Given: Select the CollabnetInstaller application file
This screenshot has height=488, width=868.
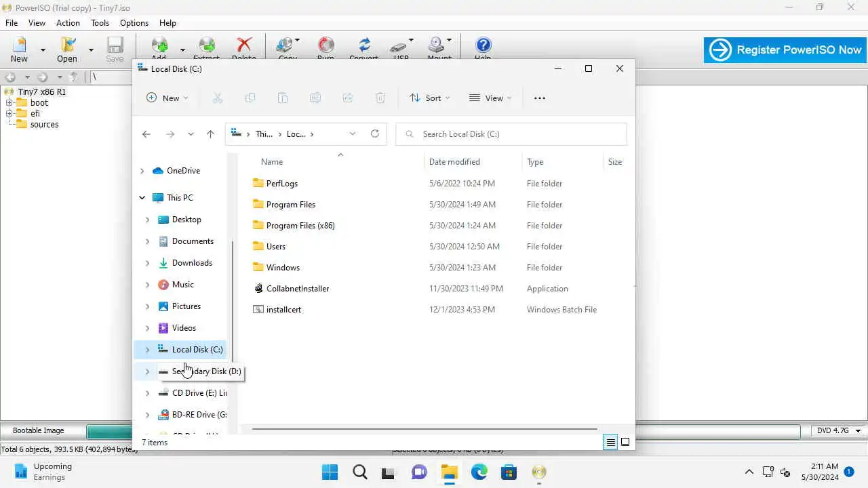Looking at the screenshot, I should (x=298, y=289).
